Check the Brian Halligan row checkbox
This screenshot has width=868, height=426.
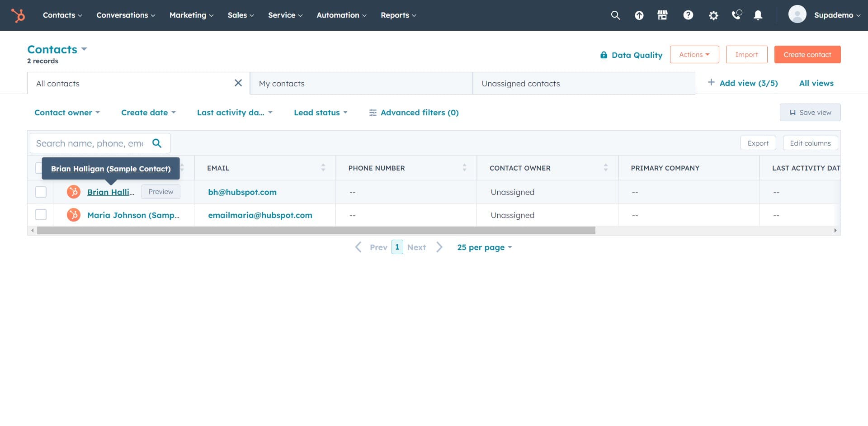[x=41, y=192]
